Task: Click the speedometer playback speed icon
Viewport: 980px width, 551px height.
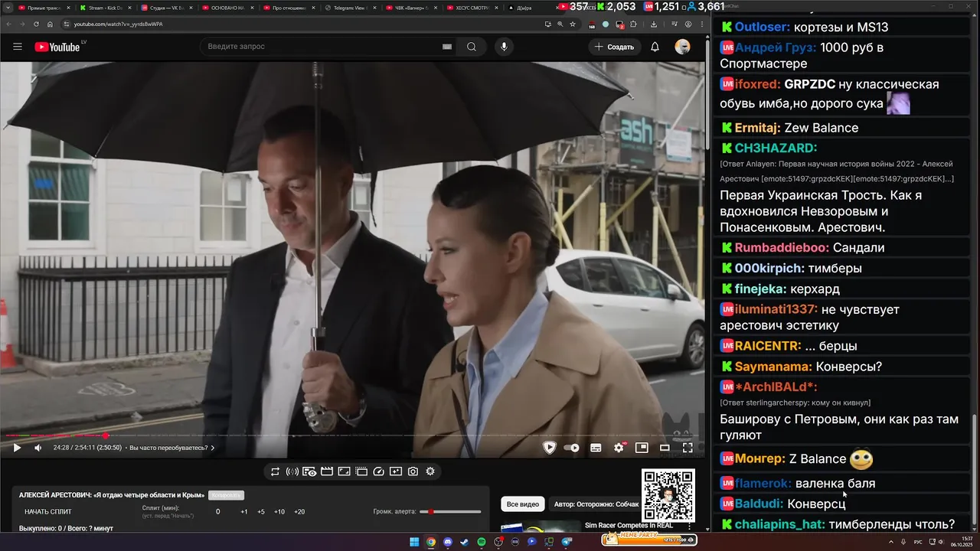Action: [378, 471]
